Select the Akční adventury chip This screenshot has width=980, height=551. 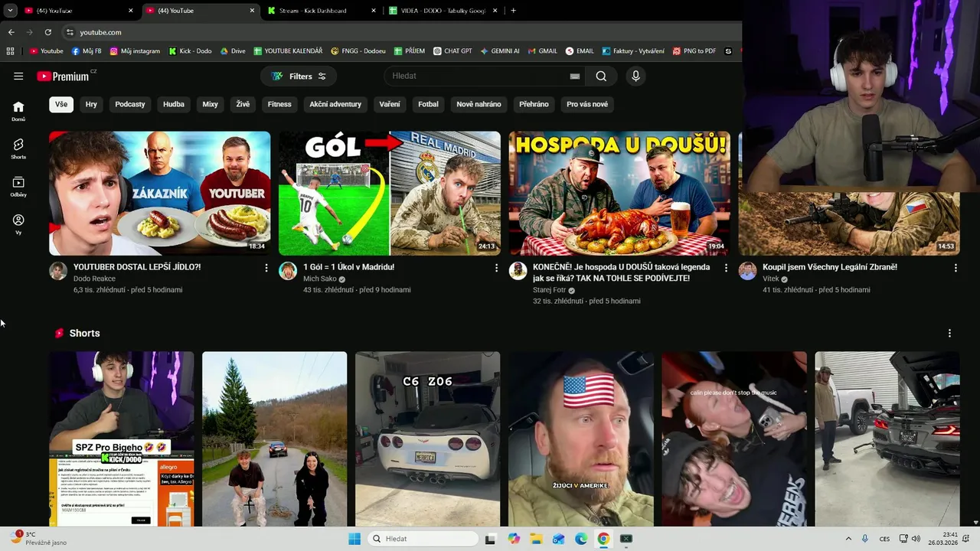click(x=335, y=104)
